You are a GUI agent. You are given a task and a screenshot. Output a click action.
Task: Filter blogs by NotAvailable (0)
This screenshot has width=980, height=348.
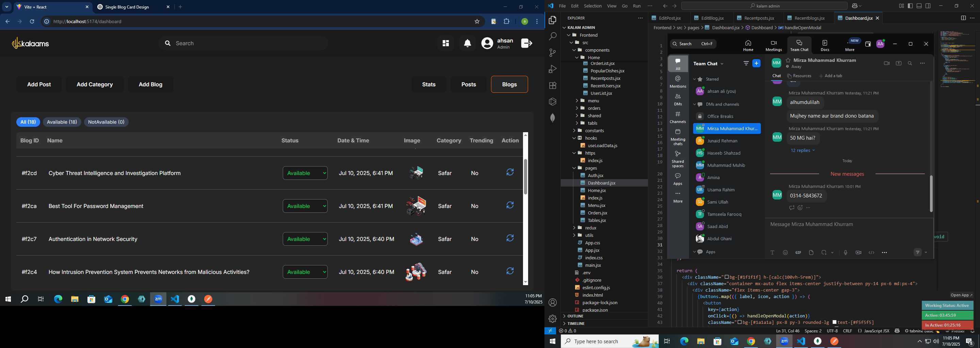point(106,122)
